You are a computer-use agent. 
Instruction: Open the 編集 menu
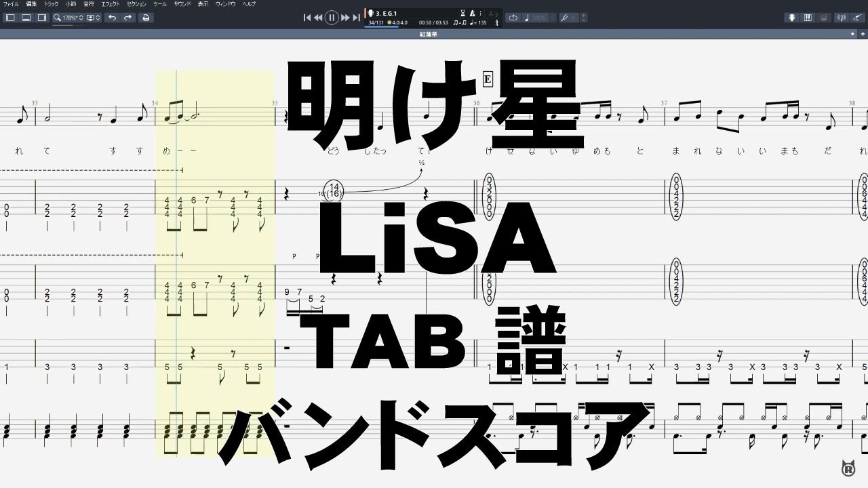tap(31, 4)
